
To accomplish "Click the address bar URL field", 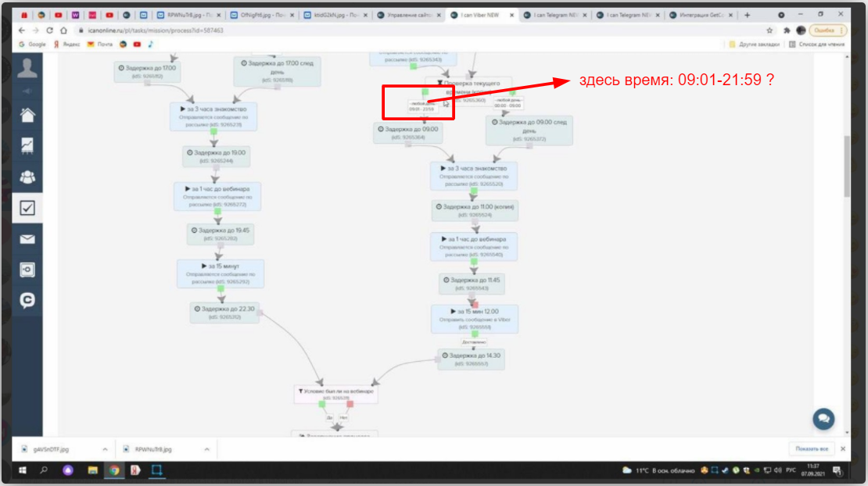I will tap(415, 30).
